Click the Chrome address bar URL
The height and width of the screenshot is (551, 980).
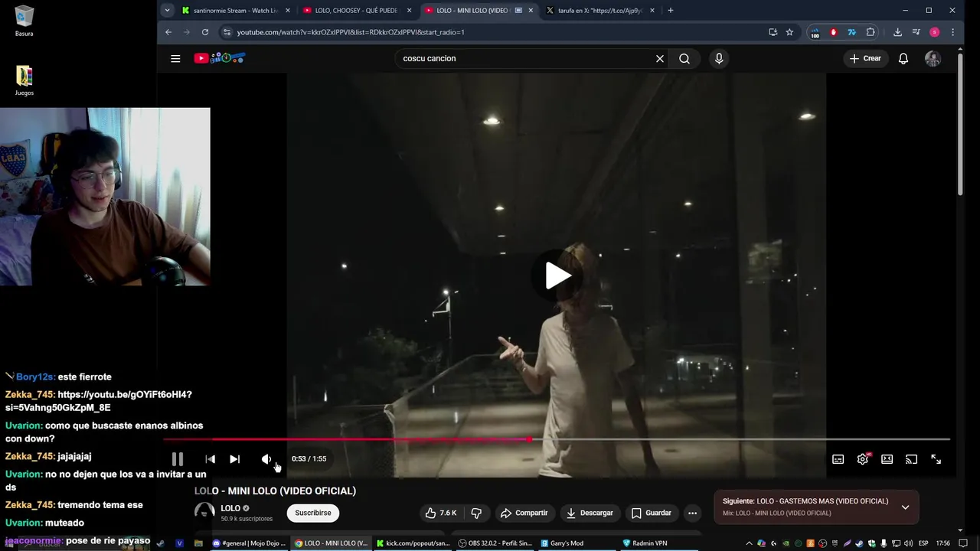pyautogui.click(x=351, y=32)
